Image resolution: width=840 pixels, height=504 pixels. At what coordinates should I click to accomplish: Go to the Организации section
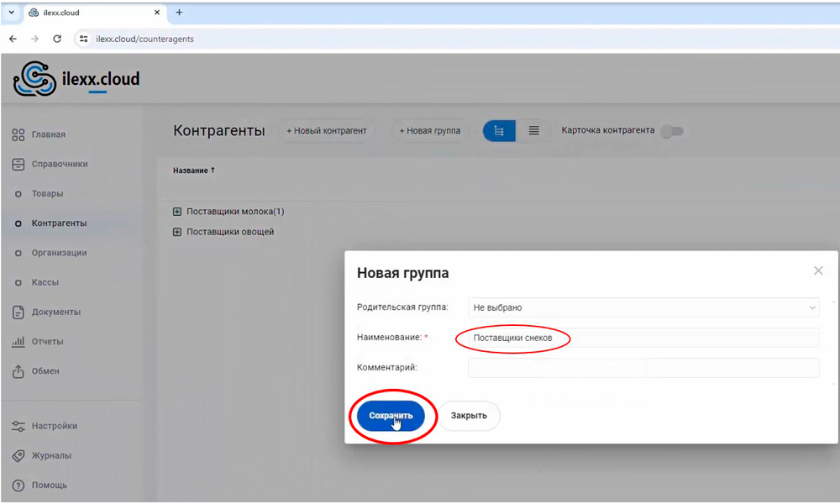[59, 253]
